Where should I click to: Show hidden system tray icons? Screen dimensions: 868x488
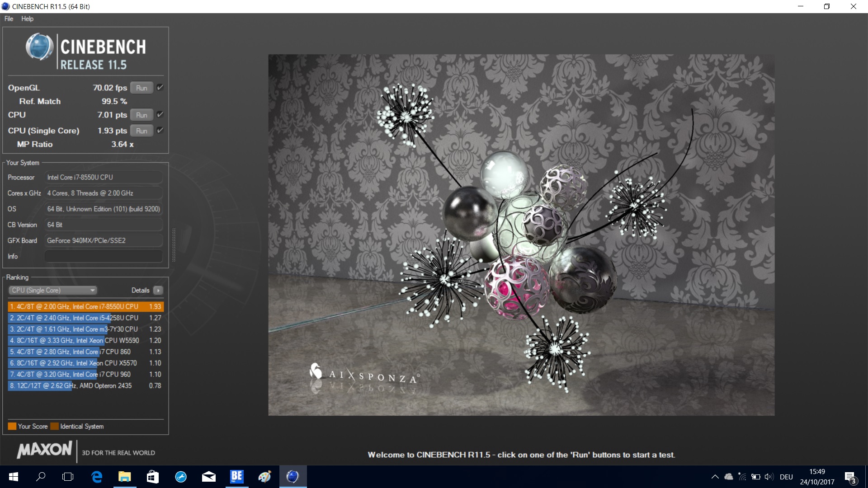point(715,477)
